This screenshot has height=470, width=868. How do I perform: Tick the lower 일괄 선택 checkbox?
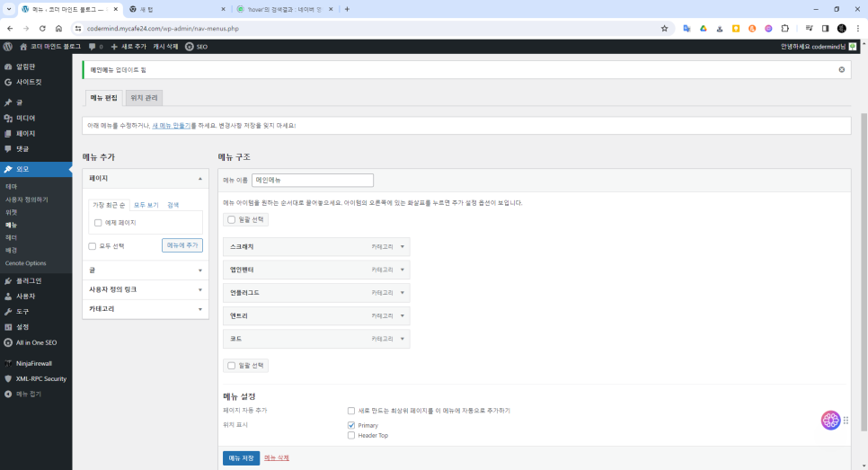click(232, 366)
